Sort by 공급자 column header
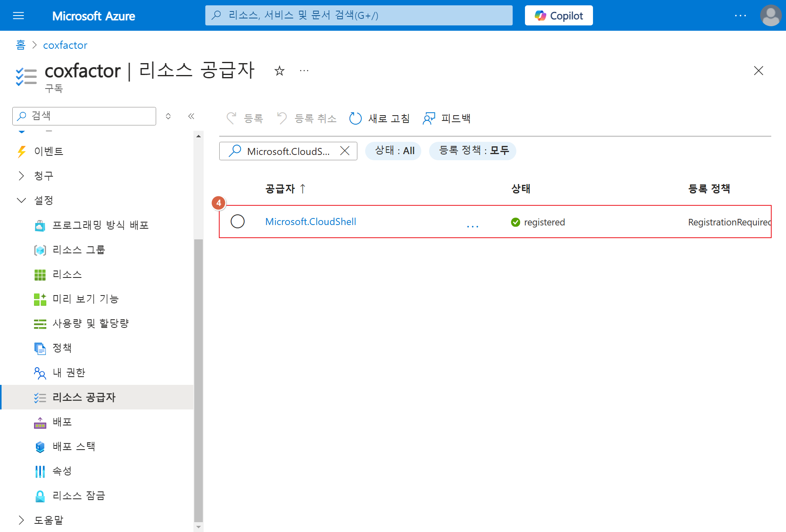The width and height of the screenshot is (786, 532). 286,189
